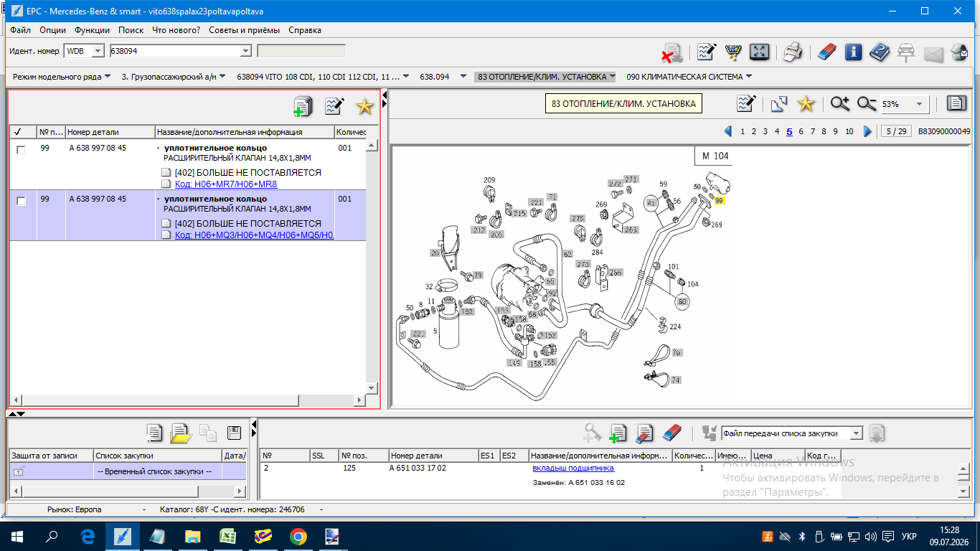Open link 'Код: H06+MQ3/H06+MQ4/H06+MQ5'

click(254, 235)
